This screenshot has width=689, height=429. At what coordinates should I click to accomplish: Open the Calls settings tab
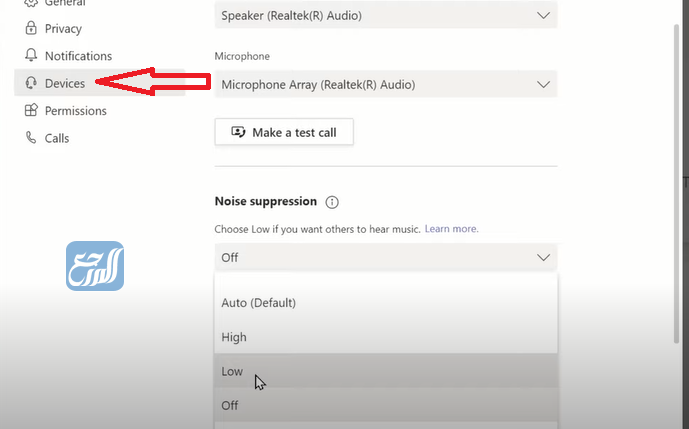57,138
